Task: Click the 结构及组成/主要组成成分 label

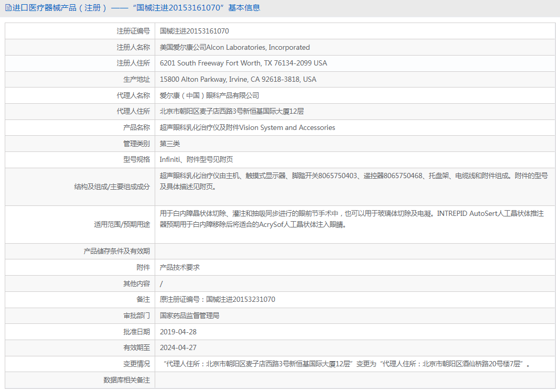Action: click(112, 187)
